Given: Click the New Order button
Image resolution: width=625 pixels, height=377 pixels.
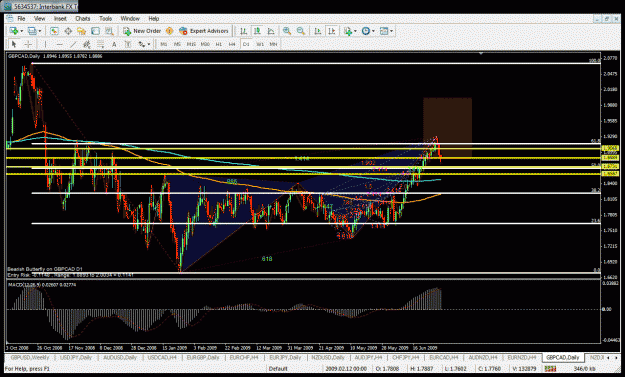Looking at the screenshot, I should pos(142,31).
